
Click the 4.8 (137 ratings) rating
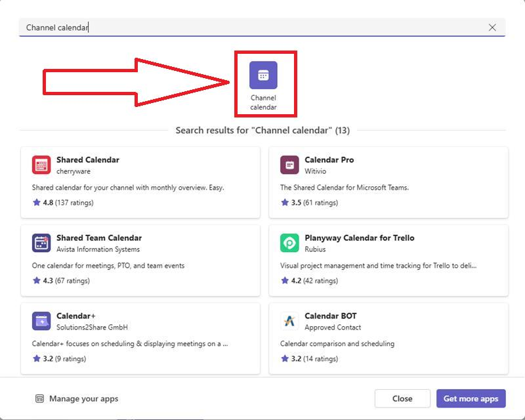point(63,203)
